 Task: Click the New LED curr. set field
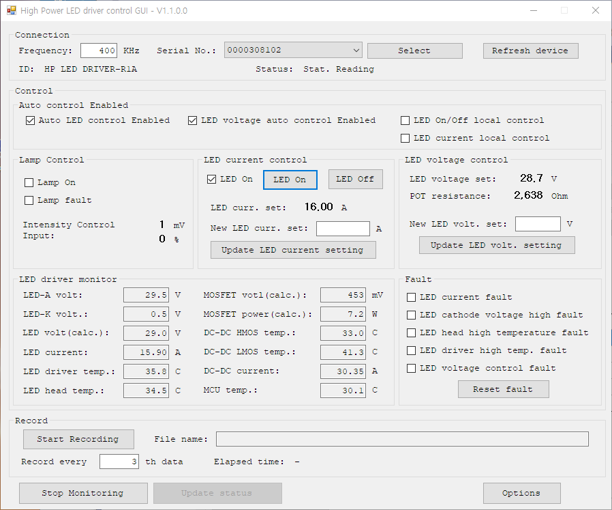tap(343, 229)
